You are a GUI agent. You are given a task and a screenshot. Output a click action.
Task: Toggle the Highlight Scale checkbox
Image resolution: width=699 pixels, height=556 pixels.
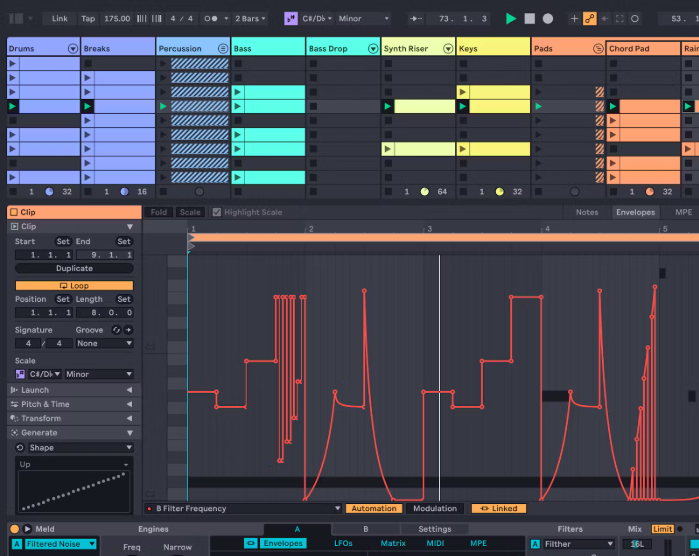point(217,212)
